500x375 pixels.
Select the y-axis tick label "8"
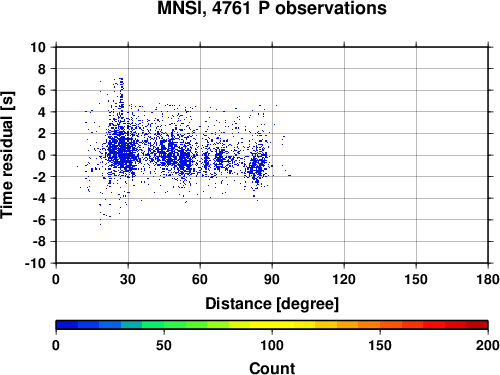pyautogui.click(x=42, y=69)
